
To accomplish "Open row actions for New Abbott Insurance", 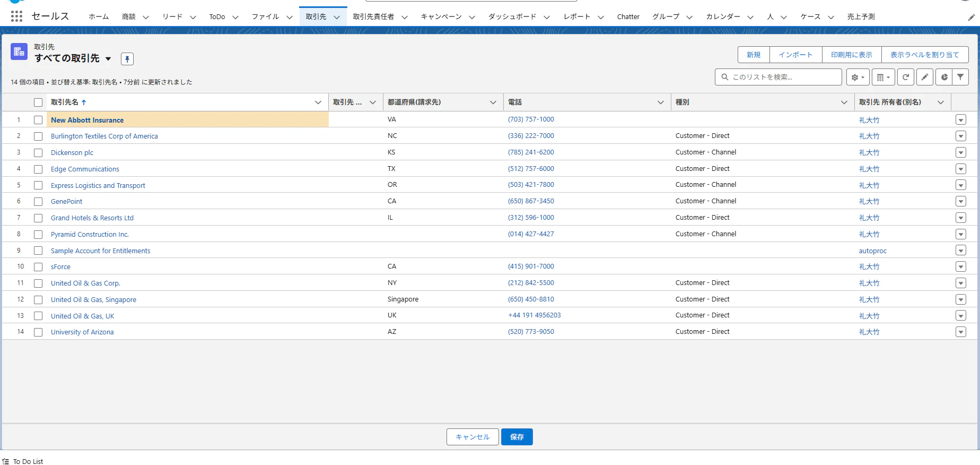I will point(961,120).
